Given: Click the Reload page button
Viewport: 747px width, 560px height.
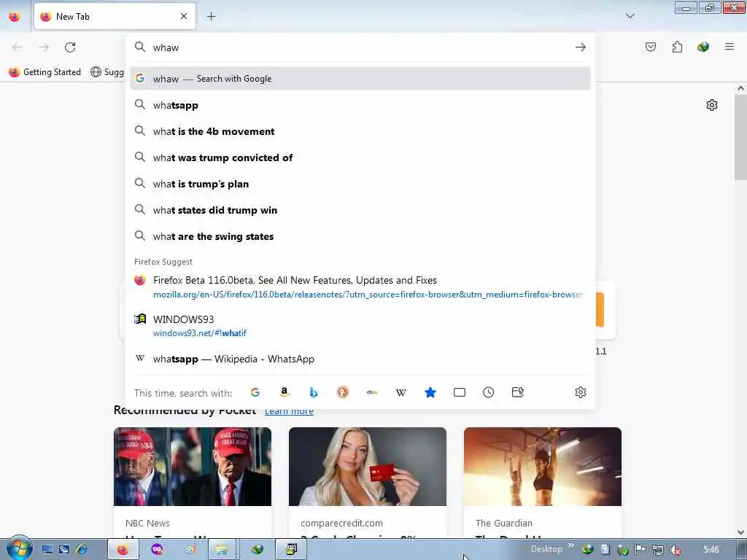Looking at the screenshot, I should click(70, 47).
